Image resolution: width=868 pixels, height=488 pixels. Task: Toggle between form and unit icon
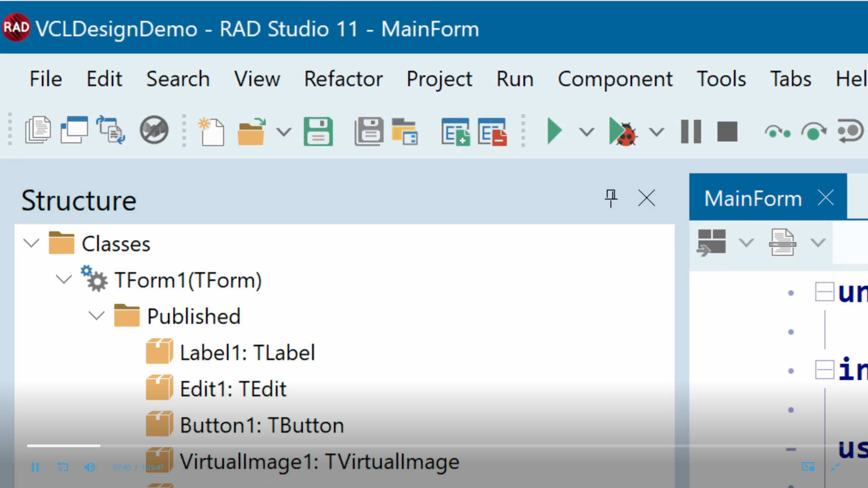tap(111, 131)
